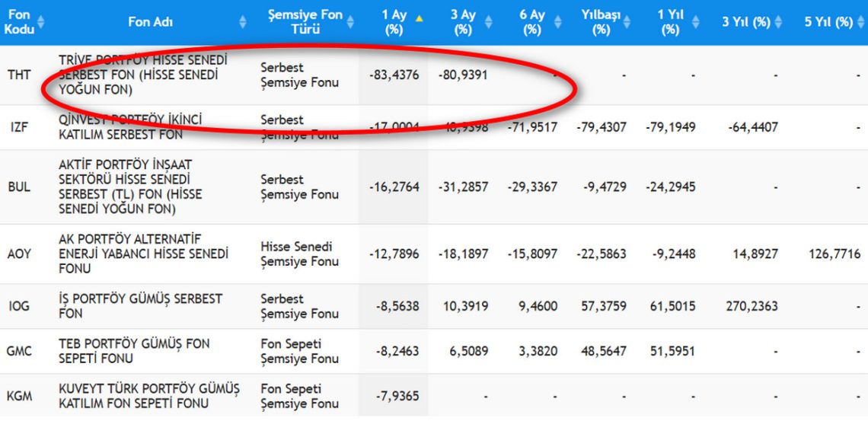Click the -31,2857 value in BUL row
Viewport: 868px width, 434px height.
463,187
